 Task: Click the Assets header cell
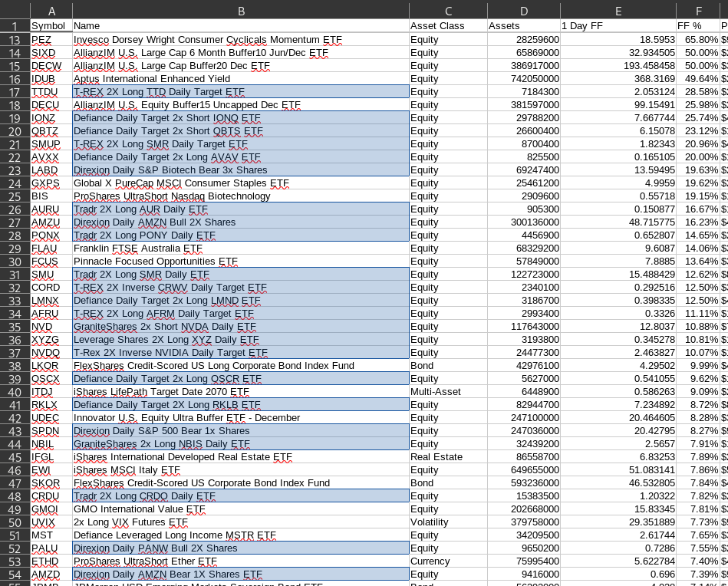(524, 26)
